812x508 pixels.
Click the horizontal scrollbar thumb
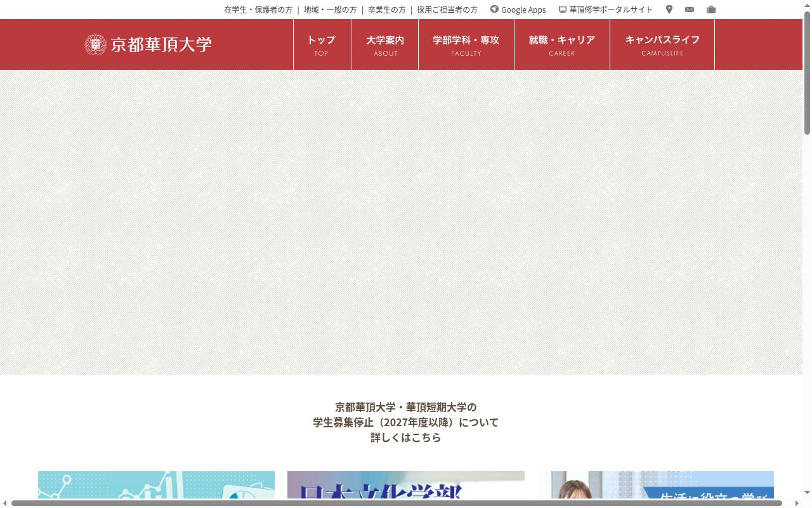point(396,504)
